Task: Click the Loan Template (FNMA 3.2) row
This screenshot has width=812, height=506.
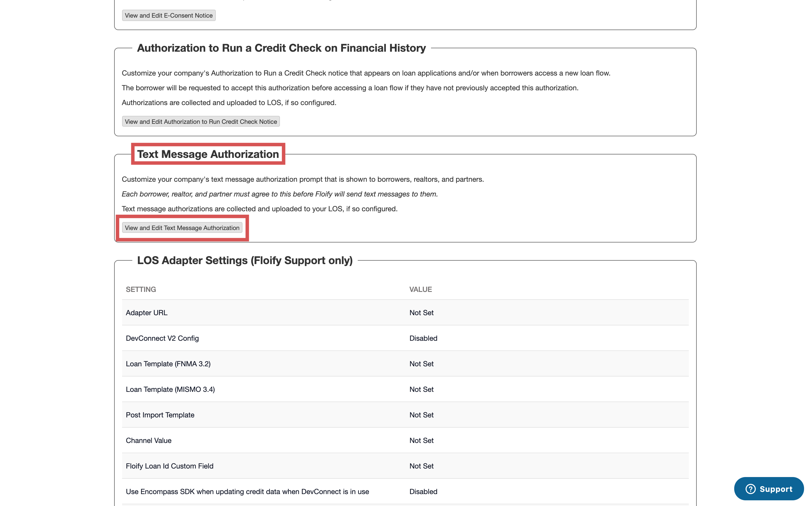Action: (x=168, y=364)
